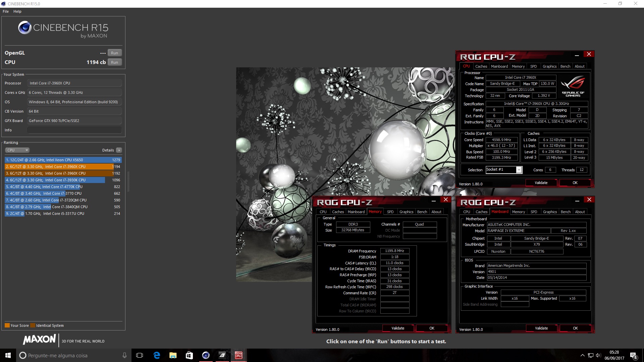The image size is (644, 362).
Task: Open Graphics tab in Mainboard CPU-Z window
Action: pyautogui.click(x=550, y=212)
